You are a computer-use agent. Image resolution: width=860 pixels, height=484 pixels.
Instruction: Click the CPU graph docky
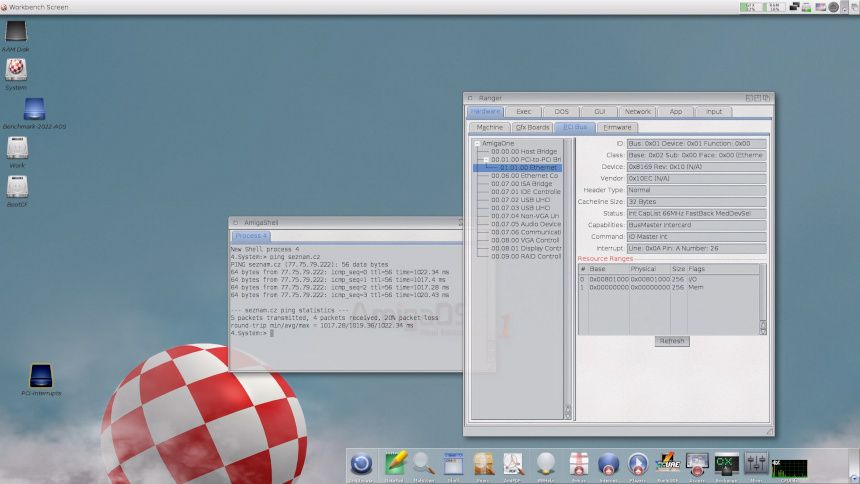tap(789, 468)
